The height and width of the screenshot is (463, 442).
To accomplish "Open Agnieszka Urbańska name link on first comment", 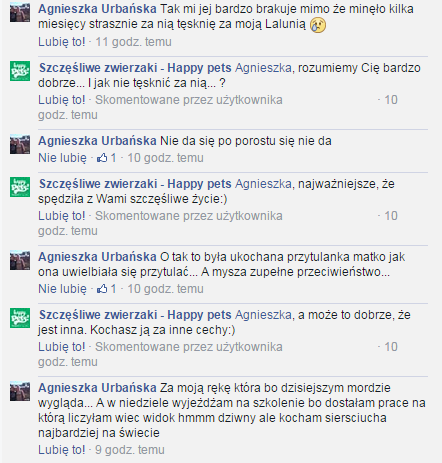I will pyautogui.click(x=97, y=9).
